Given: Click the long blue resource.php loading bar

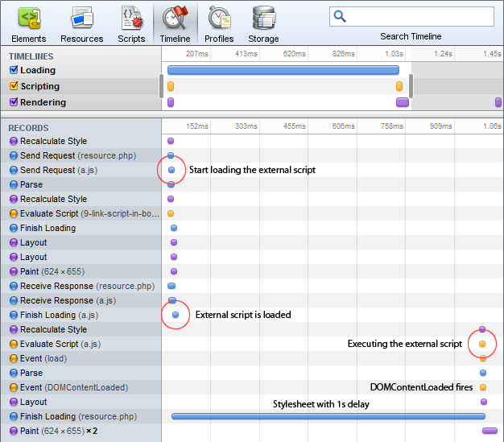Looking at the screenshot, I should [x=328, y=416].
